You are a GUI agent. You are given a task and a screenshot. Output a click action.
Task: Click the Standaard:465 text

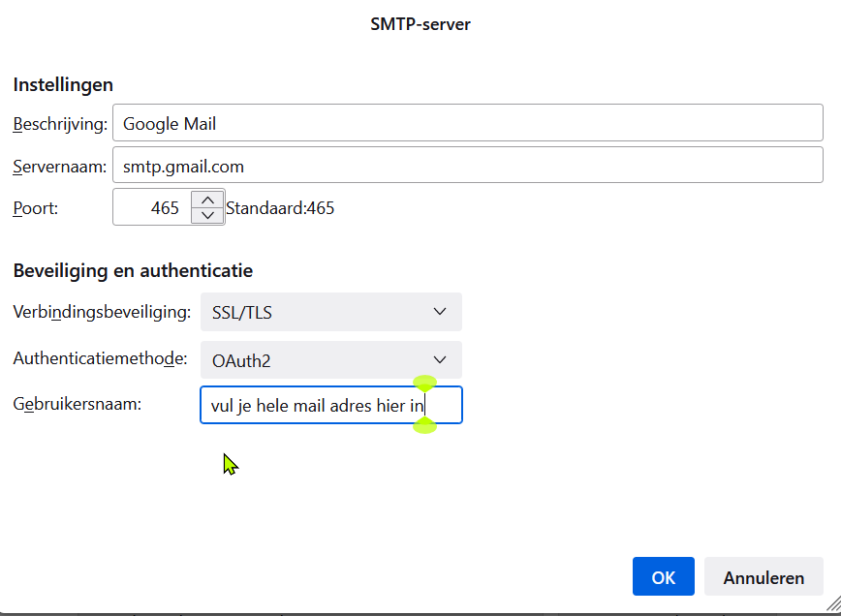[280, 208]
